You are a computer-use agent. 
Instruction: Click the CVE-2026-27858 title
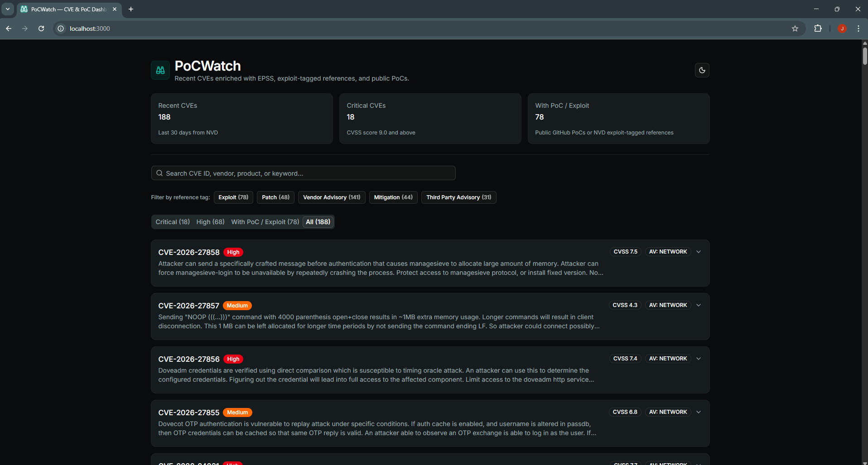(x=189, y=252)
